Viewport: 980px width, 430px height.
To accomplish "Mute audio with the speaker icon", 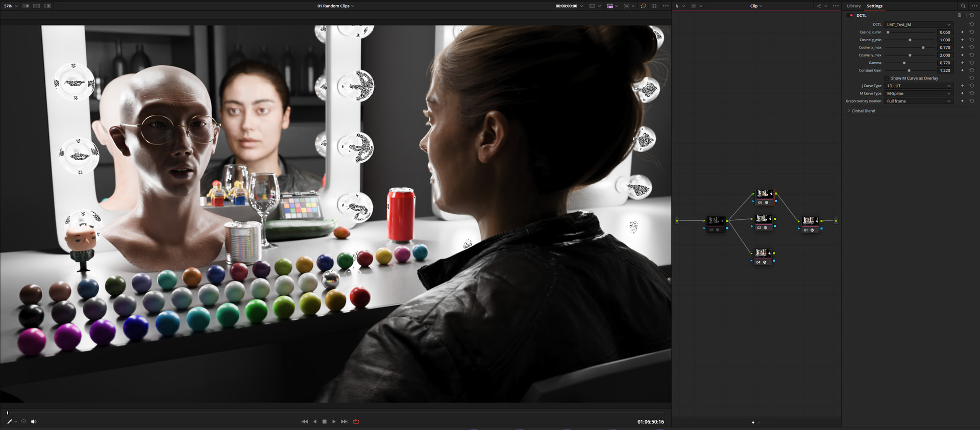I will tap(34, 421).
